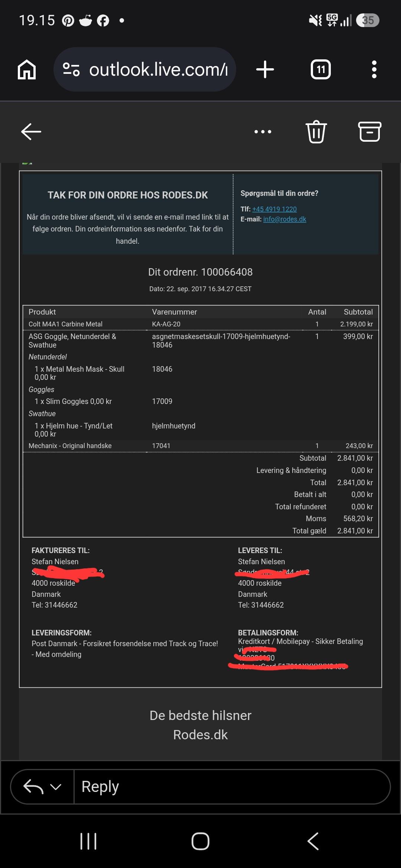Select the order number 100066408 text
The height and width of the screenshot is (868, 401).
(227, 272)
